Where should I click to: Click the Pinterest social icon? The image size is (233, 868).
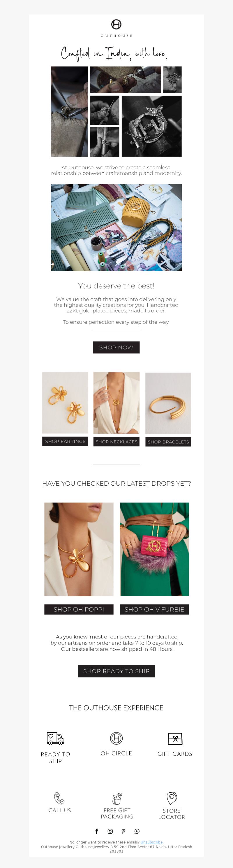pos(123,831)
